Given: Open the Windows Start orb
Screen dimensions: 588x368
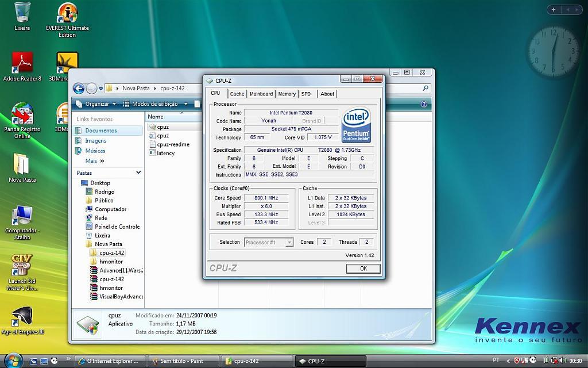Looking at the screenshot, I should click(14, 361).
